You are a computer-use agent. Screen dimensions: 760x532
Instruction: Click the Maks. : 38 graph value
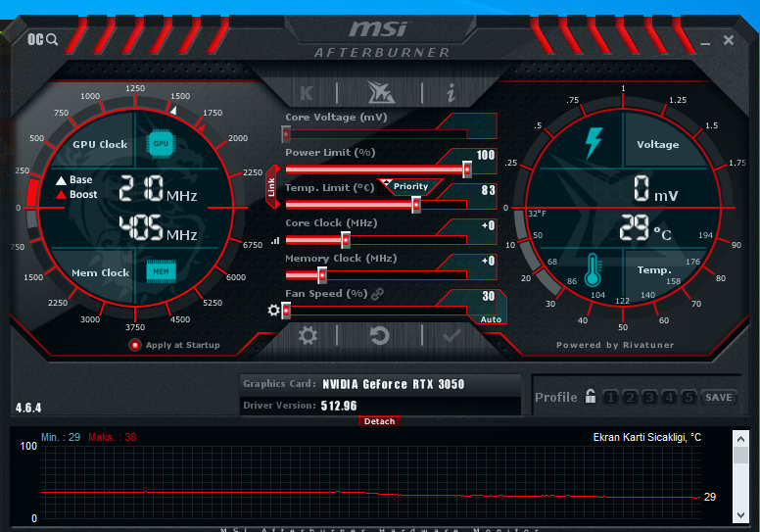click(113, 437)
